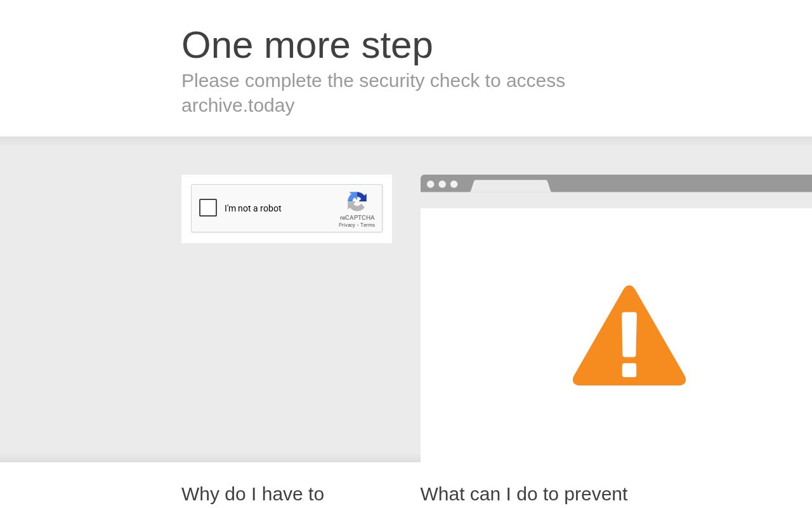Click the middle dot in the browser illustration
The image size is (812, 508).
pyautogui.click(x=442, y=184)
